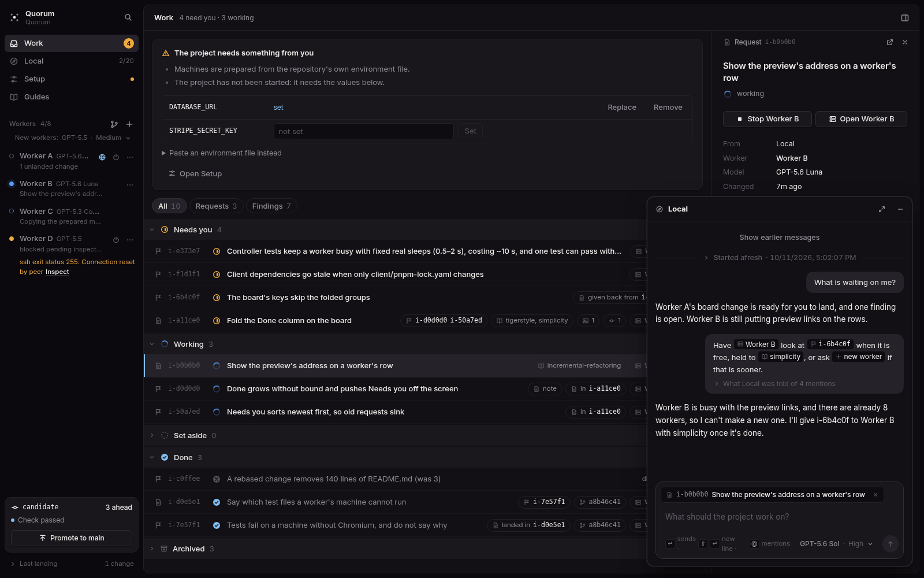Open the search icon in the sidebar
The image size is (924, 578).
click(x=128, y=17)
